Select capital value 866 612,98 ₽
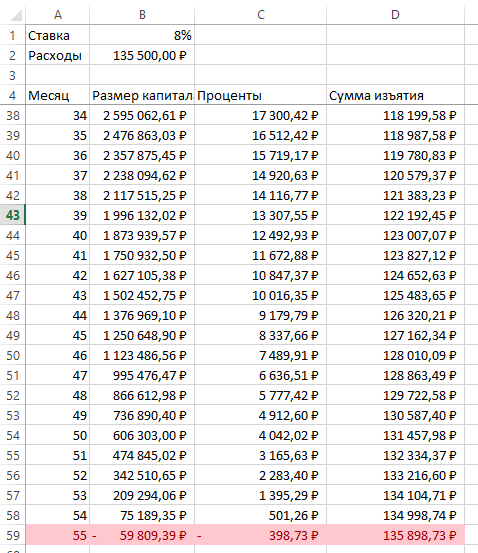The width and height of the screenshot is (478, 553). (142, 395)
